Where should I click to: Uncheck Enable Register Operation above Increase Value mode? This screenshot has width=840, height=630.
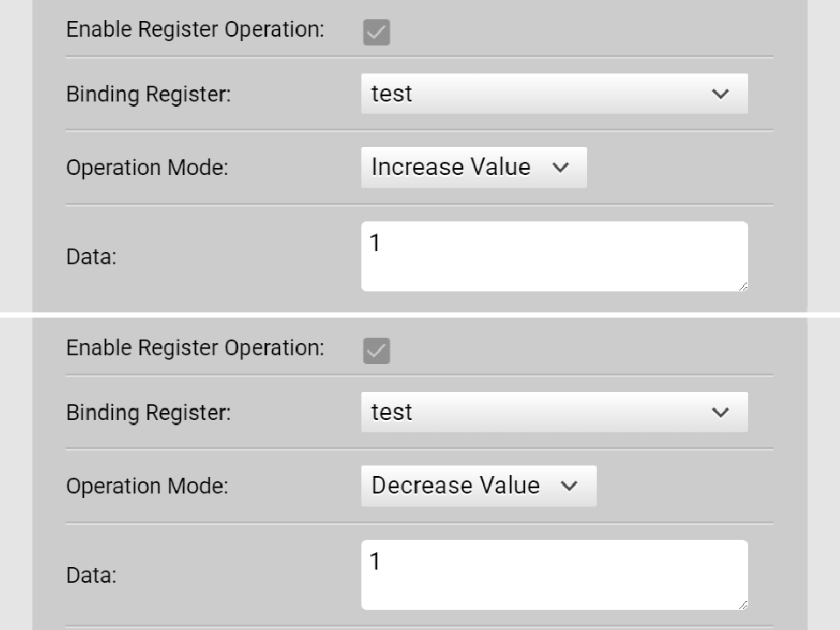click(376, 32)
